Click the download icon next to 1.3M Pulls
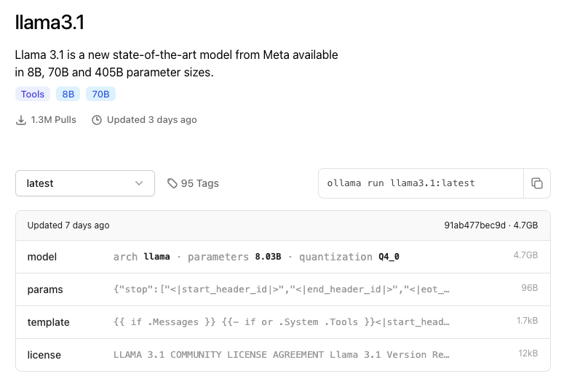Image resolution: width=572 pixels, height=392 pixels. (21, 120)
